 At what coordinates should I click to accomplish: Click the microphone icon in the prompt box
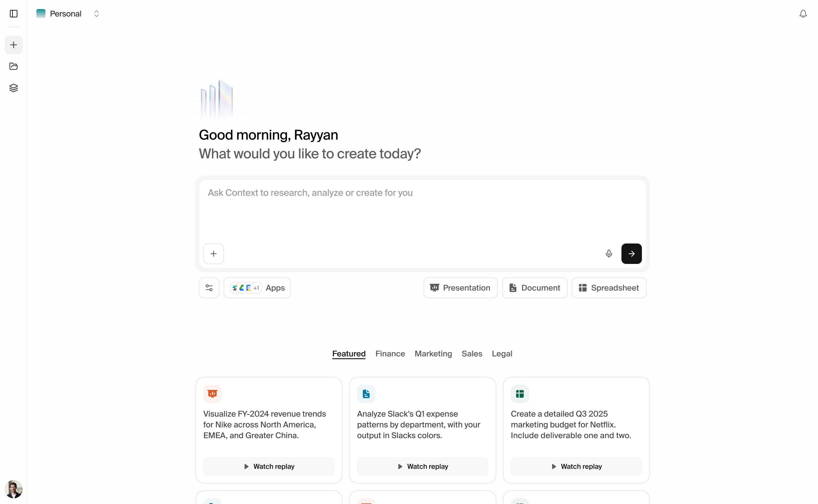click(609, 254)
